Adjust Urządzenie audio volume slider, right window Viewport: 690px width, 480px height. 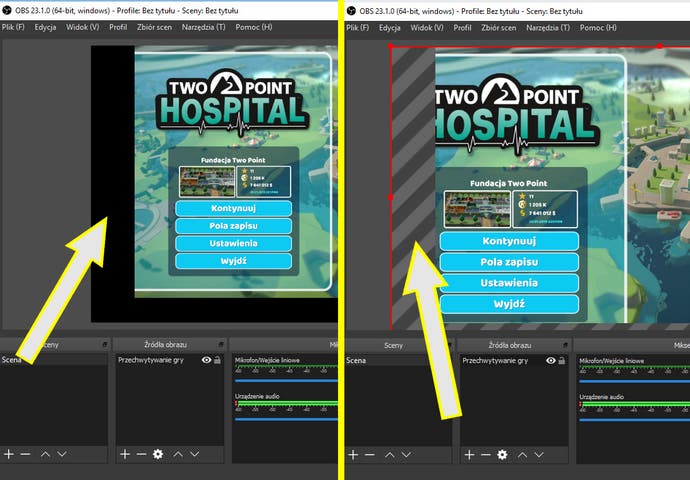click(635, 420)
